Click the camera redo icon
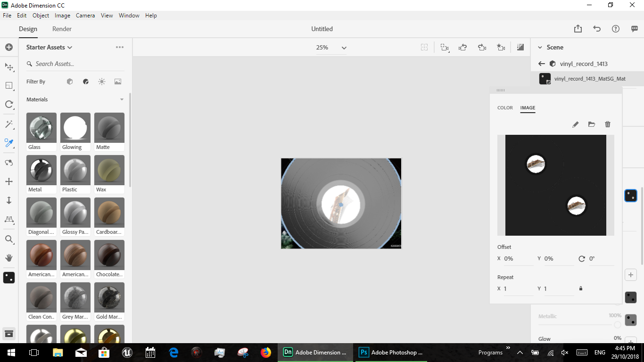Screen dimensions: 644x362 482,47
